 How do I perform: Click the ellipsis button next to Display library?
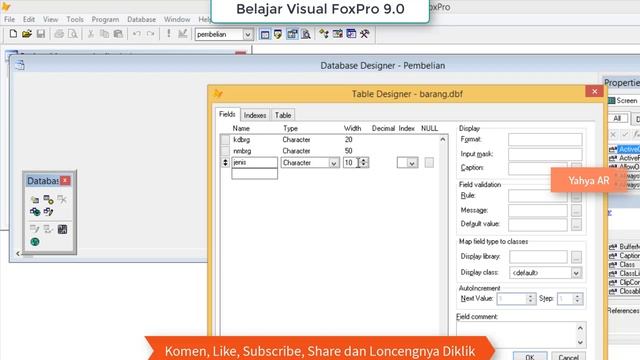tap(576, 257)
